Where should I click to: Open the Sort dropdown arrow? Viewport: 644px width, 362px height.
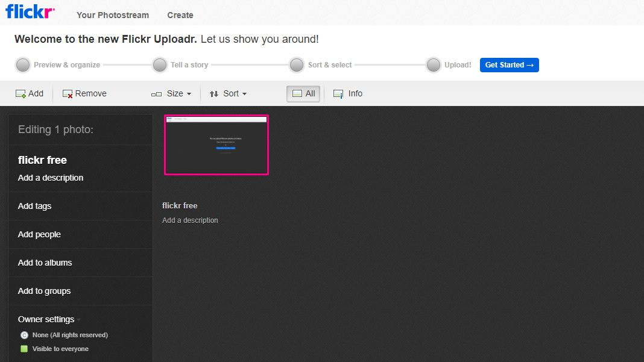pyautogui.click(x=245, y=94)
